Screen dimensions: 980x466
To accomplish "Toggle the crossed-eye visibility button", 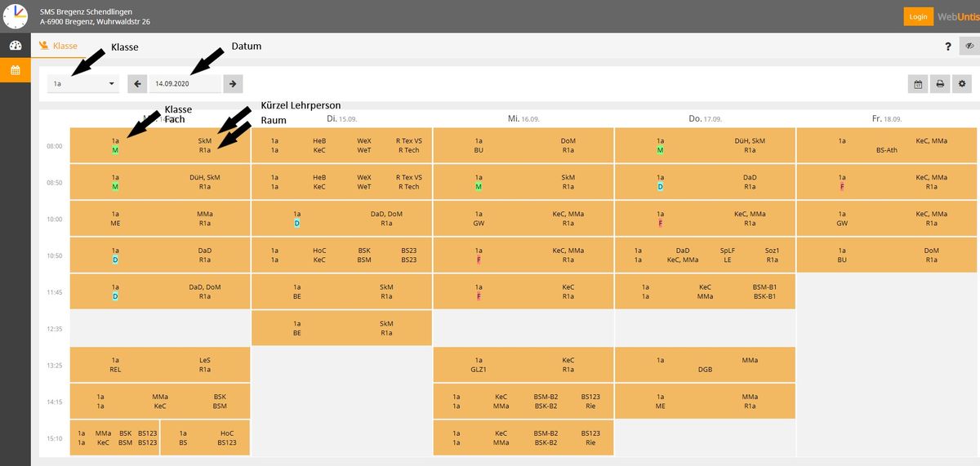I will point(969,47).
